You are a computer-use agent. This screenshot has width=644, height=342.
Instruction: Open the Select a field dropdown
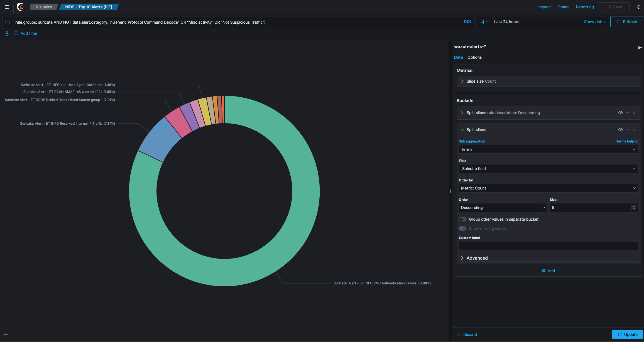tap(548, 169)
